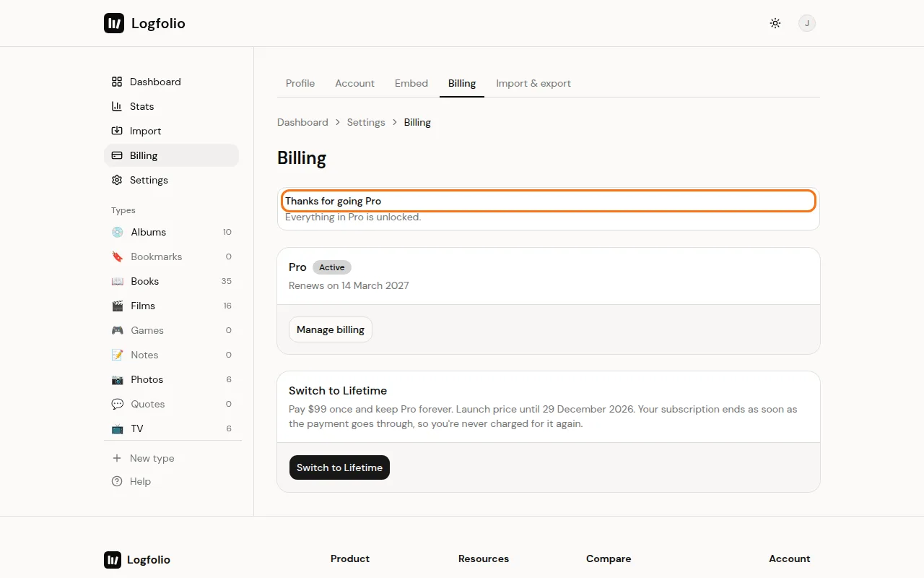This screenshot has width=924, height=578.
Task: Select the Billing tab
Action: click(x=462, y=83)
